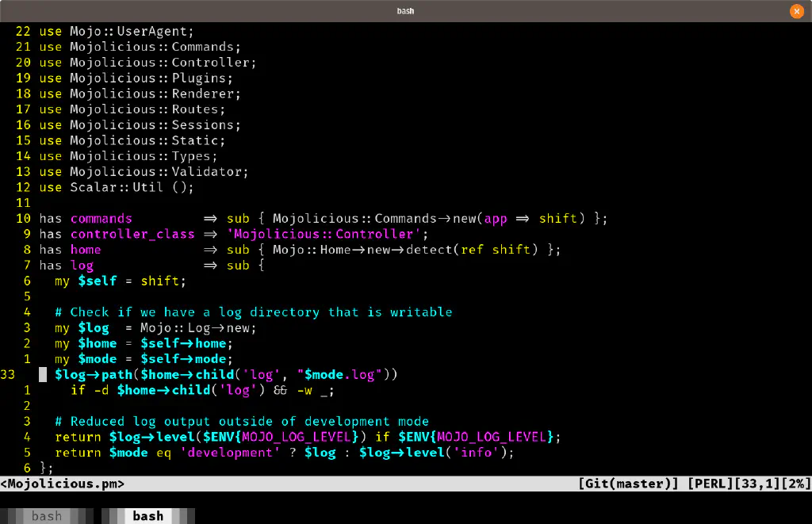Click the block cursor on line 33

(x=43, y=375)
